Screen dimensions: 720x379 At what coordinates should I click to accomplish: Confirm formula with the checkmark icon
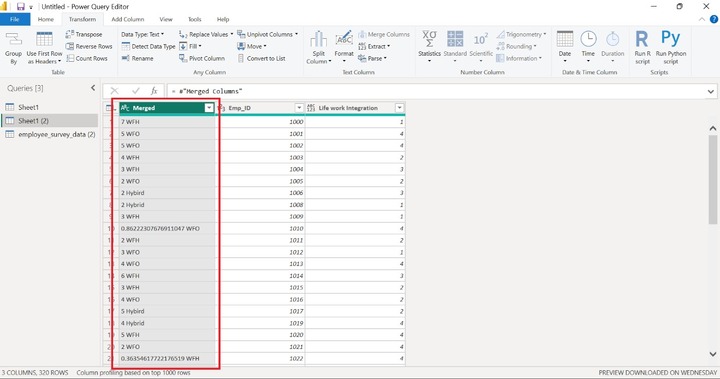coord(135,91)
